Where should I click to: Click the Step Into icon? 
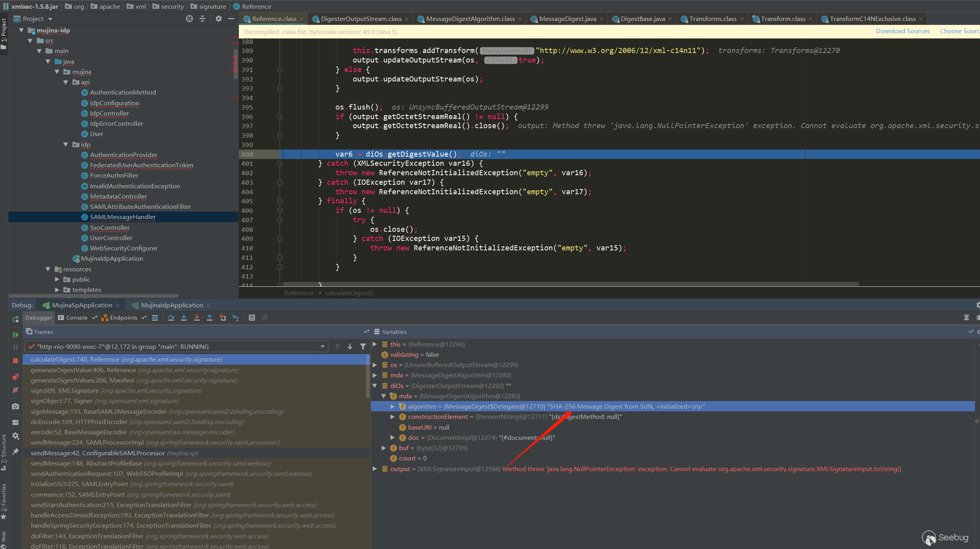coord(184,318)
